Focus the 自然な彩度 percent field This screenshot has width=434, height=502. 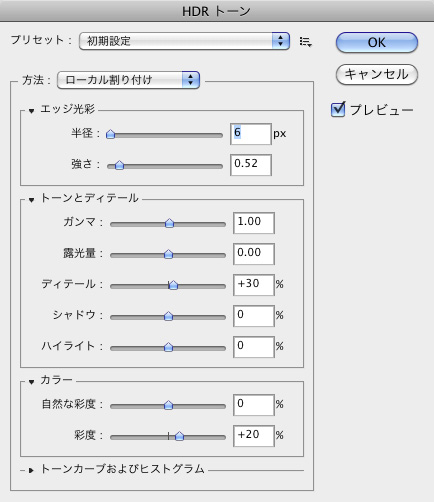click(x=254, y=405)
